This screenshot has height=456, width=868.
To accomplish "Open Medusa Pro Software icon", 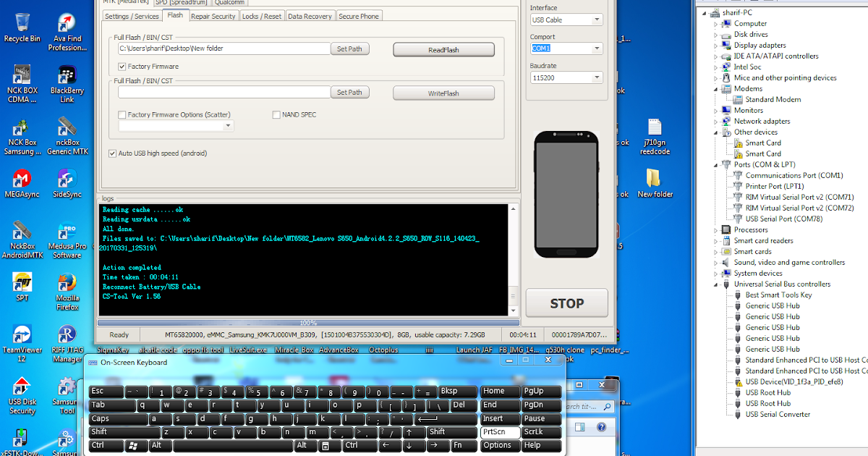I will (67, 240).
